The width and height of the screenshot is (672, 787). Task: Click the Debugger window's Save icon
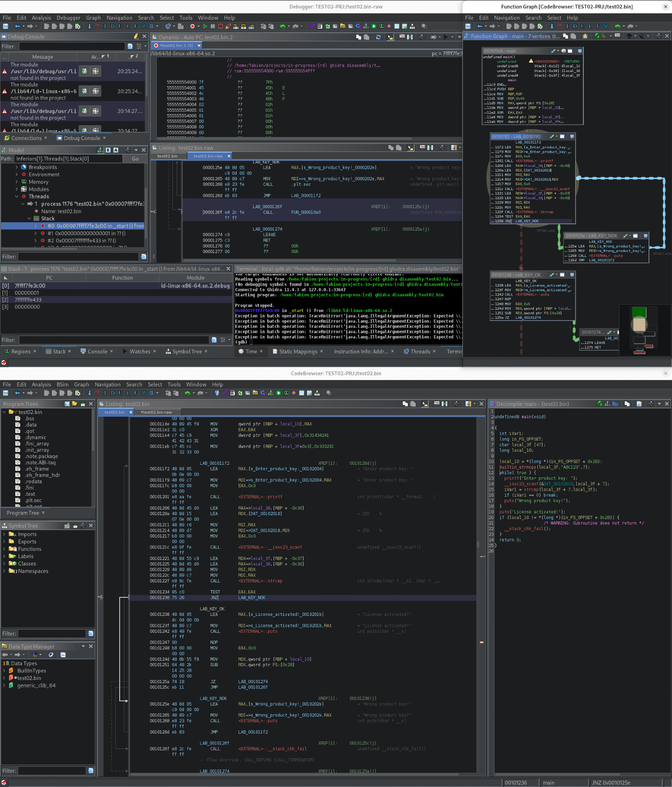tap(6, 26)
